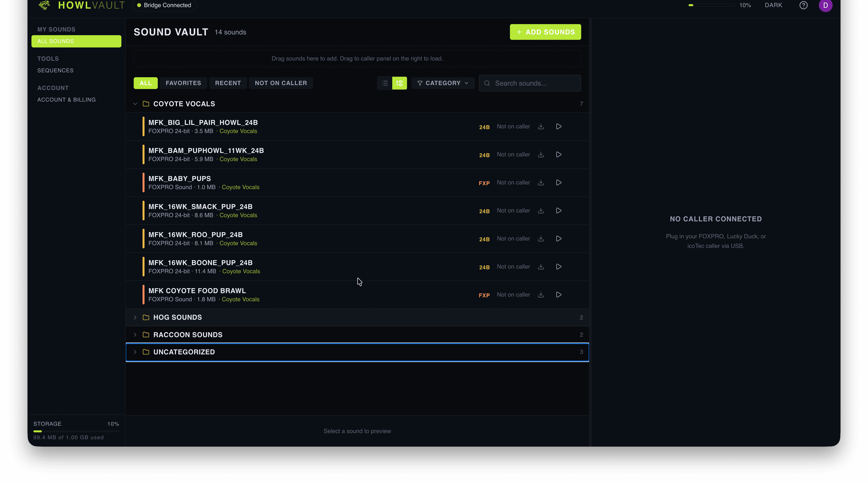The height and width of the screenshot is (483, 868).
Task: Click the Raccoon Sounds folder icon
Action: tap(146, 334)
